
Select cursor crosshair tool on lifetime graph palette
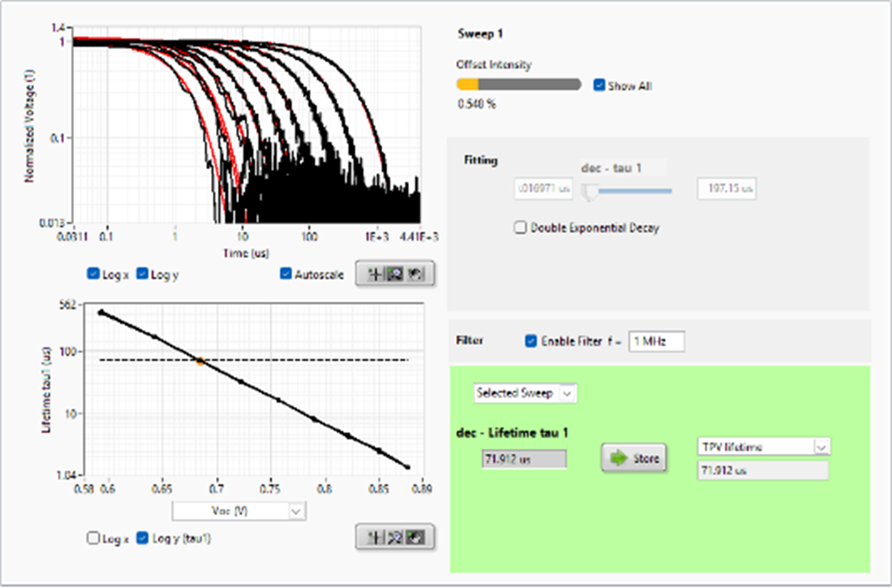[x=374, y=537]
